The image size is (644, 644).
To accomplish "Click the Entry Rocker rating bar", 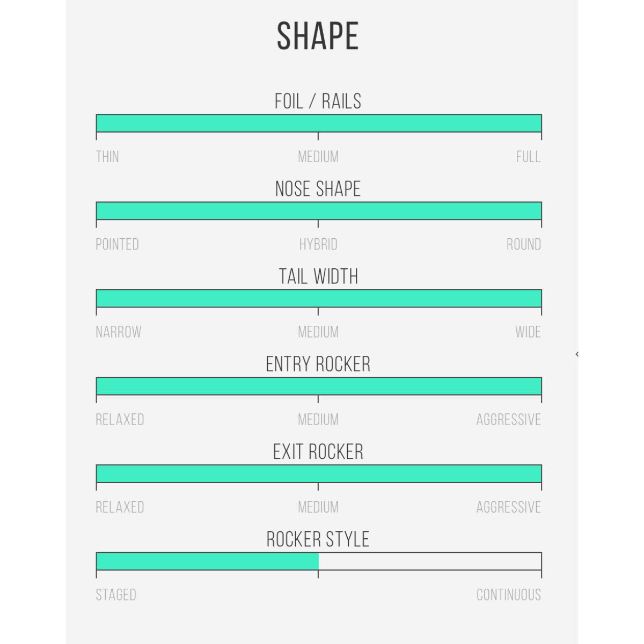I will pyautogui.click(x=318, y=386).
